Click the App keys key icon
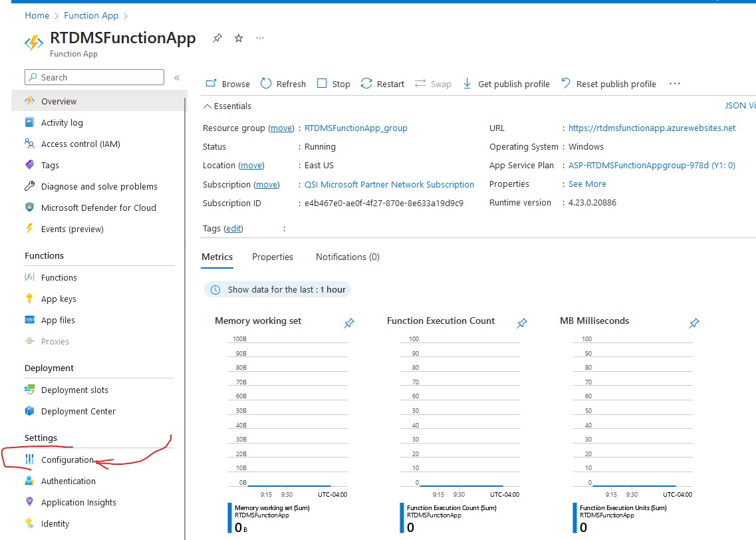Screen dimensions: 756x540 29,299
